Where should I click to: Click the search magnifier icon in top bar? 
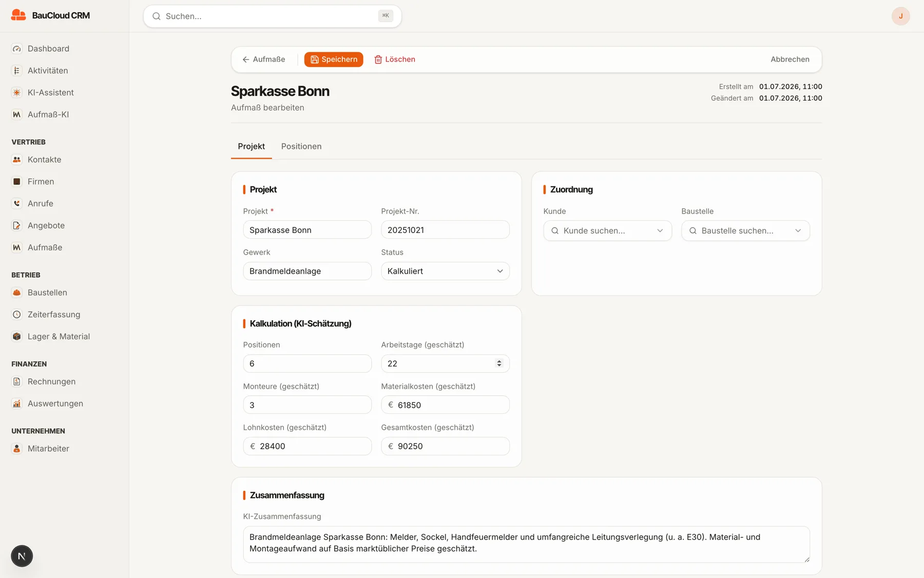[x=157, y=16]
